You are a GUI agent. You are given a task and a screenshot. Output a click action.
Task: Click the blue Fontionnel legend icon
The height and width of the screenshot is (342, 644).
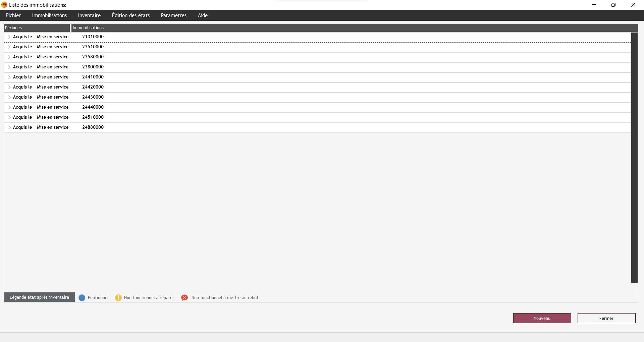pos(82,298)
